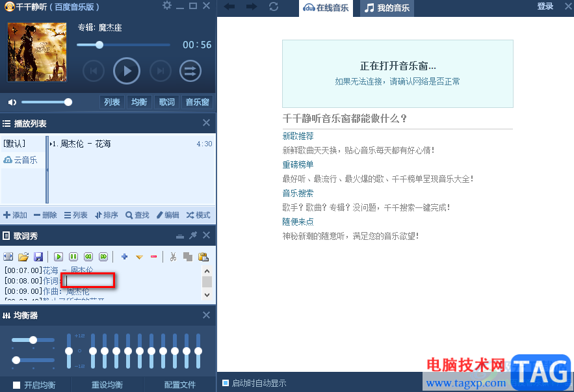Screen dimensions: 574x392
Task: Toggle the 启动时自动显示 checkbox
Action: (x=226, y=383)
